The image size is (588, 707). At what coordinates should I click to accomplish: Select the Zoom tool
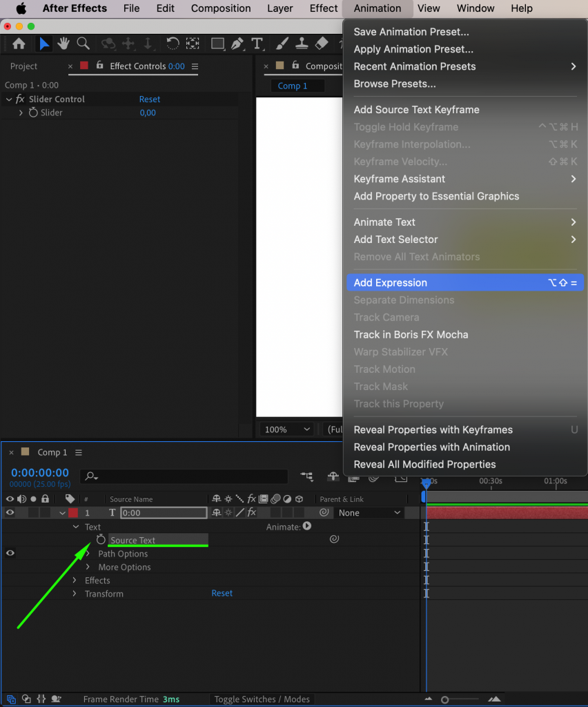pyautogui.click(x=83, y=43)
